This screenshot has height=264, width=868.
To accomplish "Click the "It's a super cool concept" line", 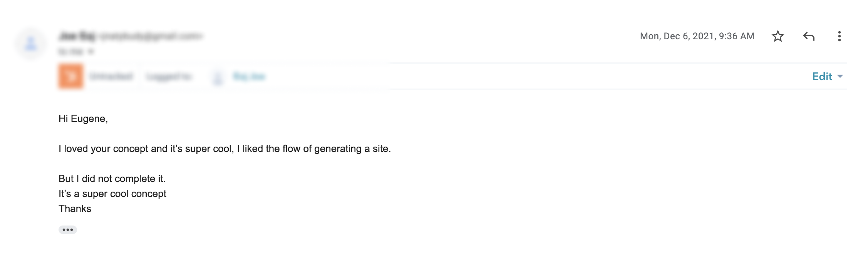I will point(112,194).
